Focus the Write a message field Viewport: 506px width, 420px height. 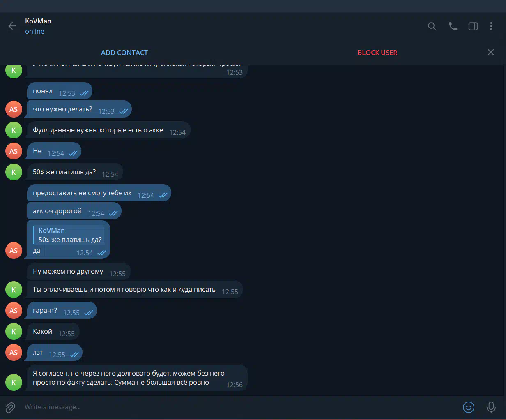238,407
